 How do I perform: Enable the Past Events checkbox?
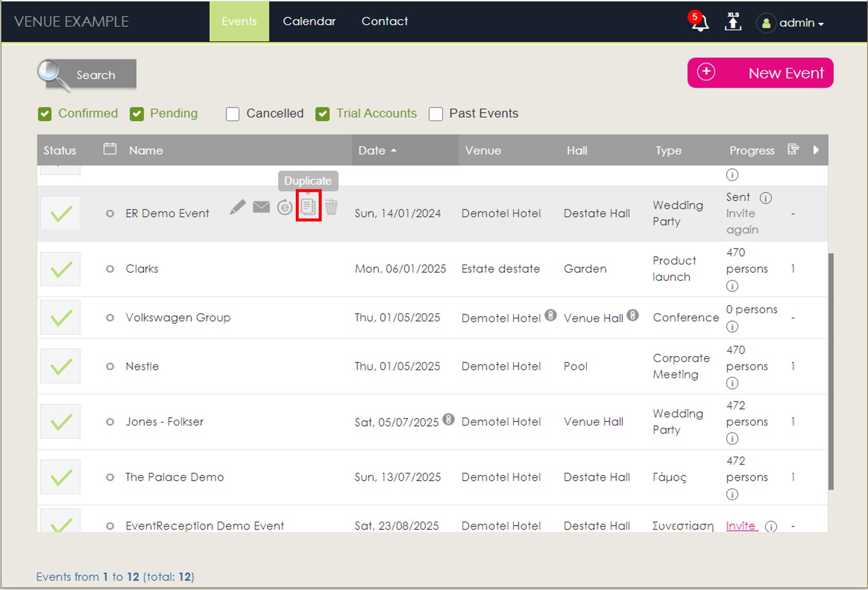[x=436, y=114]
